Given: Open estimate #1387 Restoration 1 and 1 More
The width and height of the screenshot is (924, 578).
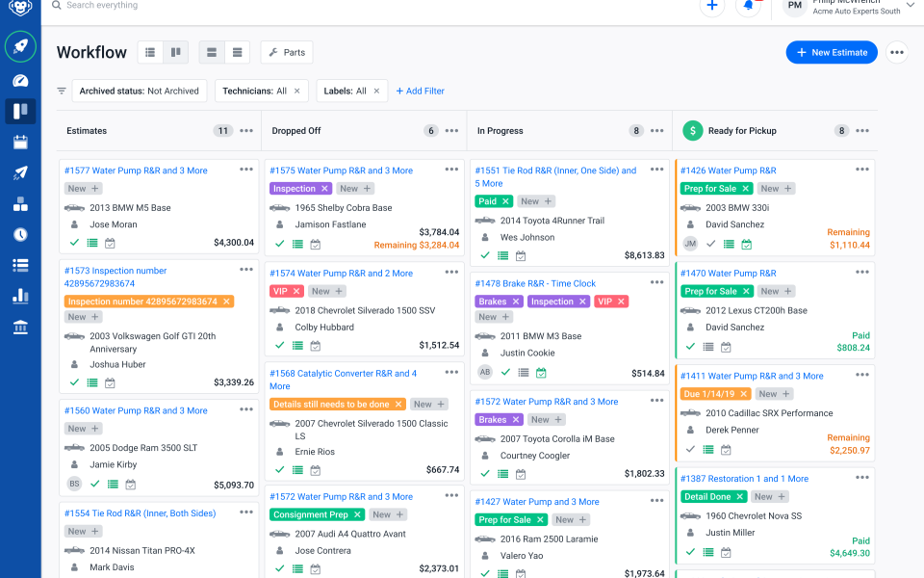Looking at the screenshot, I should pos(744,479).
